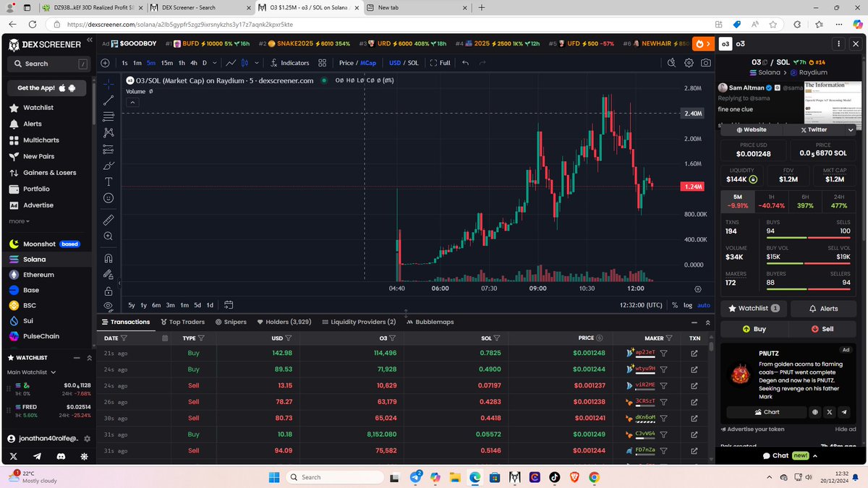868x488 pixels.
Task: Open the go-to-date calendar icon
Action: pyautogui.click(x=229, y=305)
